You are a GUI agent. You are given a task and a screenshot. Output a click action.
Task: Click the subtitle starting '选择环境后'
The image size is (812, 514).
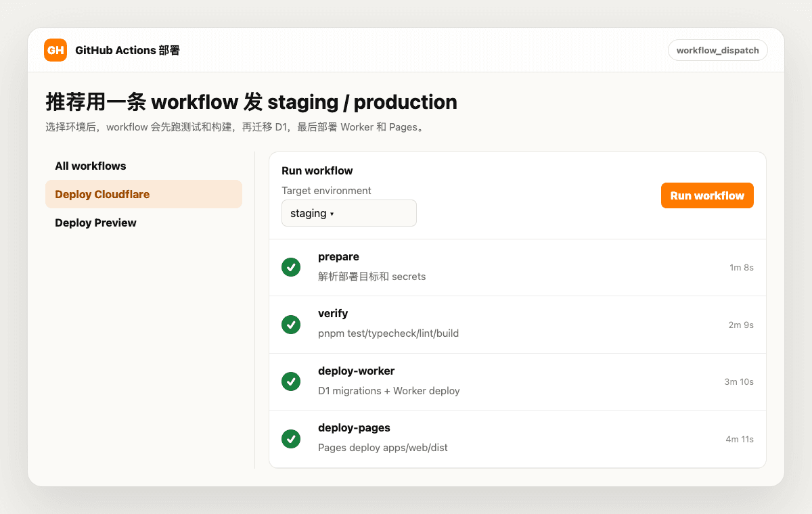point(237,127)
